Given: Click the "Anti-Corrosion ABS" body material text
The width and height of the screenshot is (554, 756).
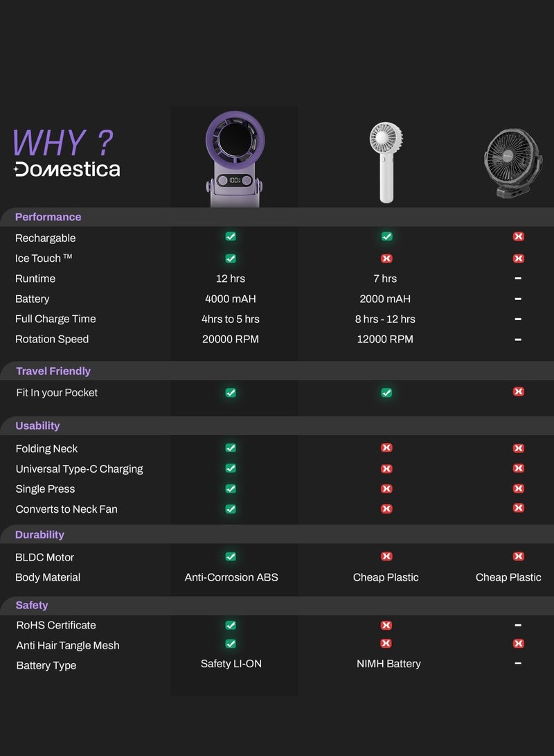Looking at the screenshot, I should pos(231,577).
